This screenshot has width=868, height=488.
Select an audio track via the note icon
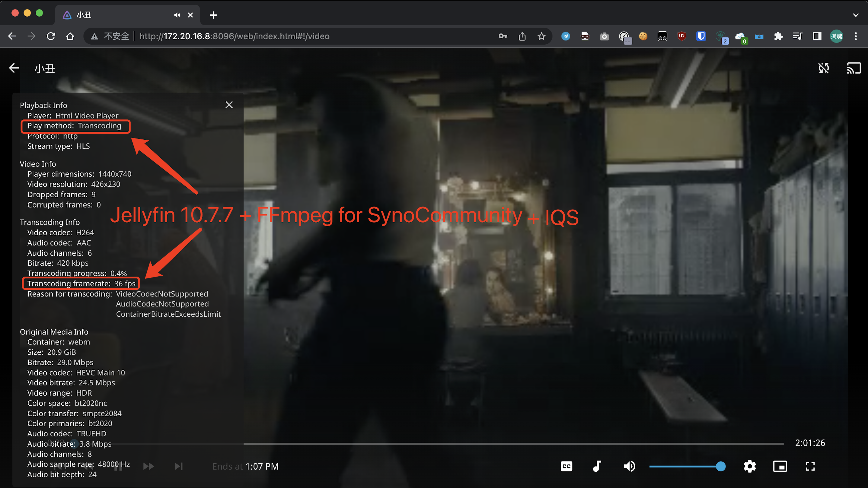coord(597,466)
